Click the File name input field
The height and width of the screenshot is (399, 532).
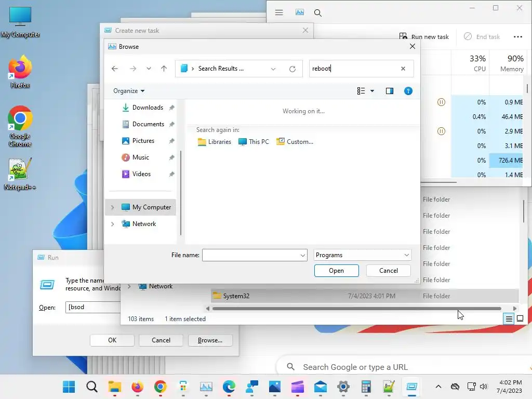point(250,255)
